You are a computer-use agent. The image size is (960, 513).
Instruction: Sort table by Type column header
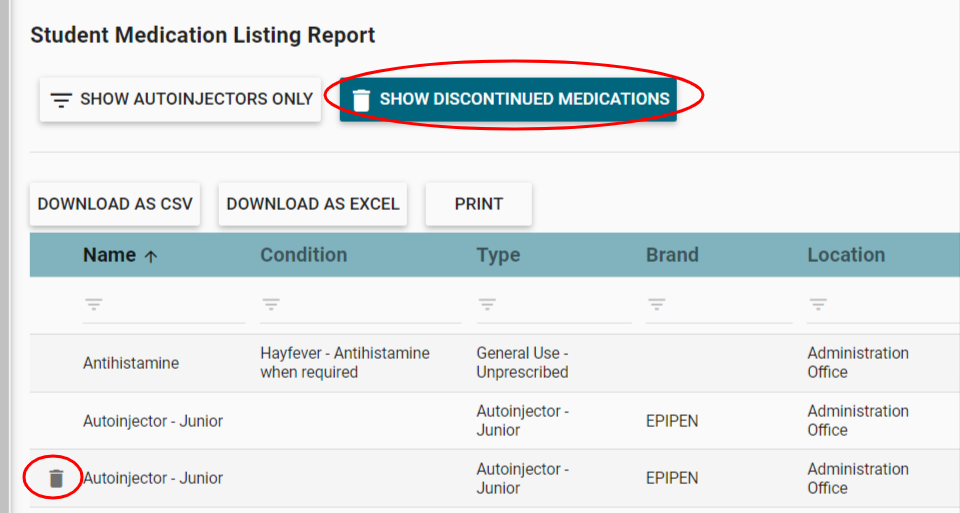pyautogui.click(x=498, y=255)
